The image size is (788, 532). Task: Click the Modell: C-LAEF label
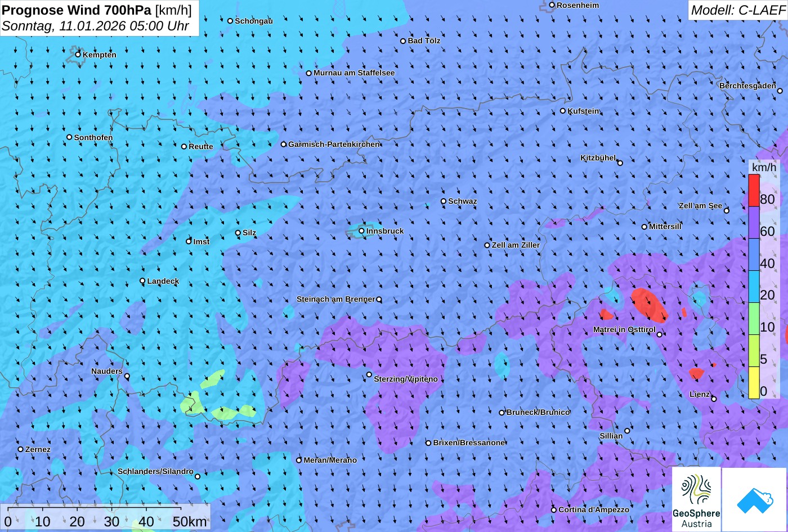(x=738, y=10)
